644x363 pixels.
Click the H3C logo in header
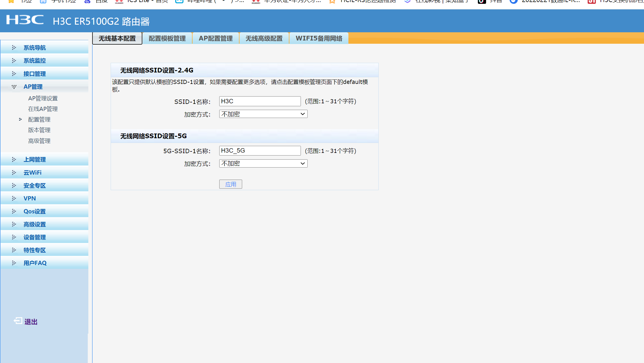[25, 20]
